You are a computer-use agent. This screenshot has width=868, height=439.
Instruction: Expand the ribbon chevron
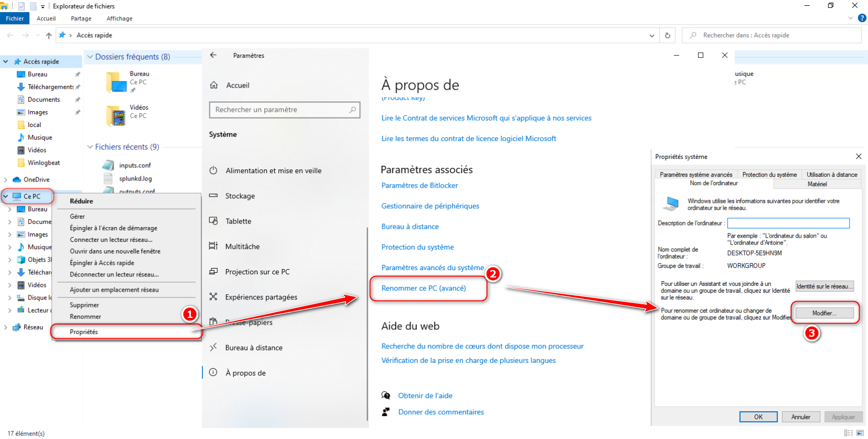pyautogui.click(x=851, y=18)
